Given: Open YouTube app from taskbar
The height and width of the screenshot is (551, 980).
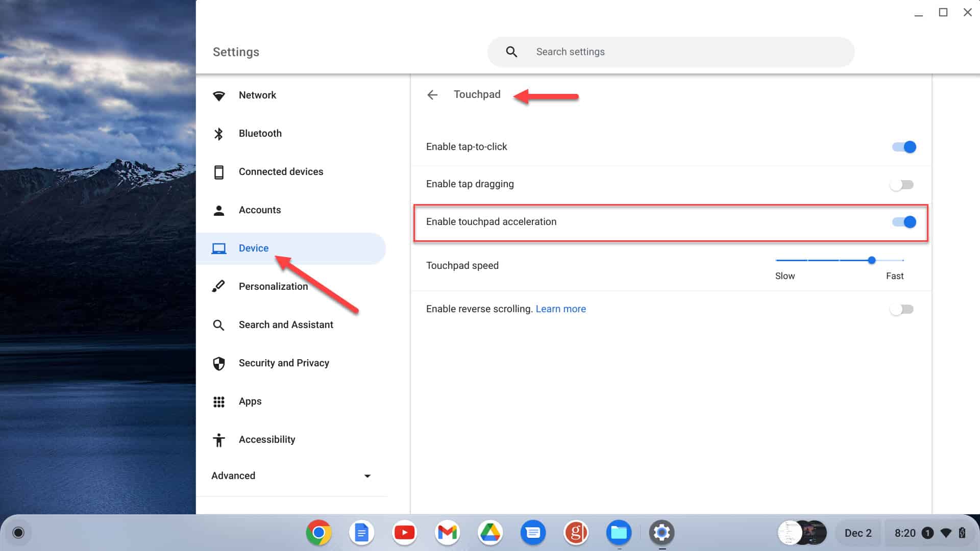Looking at the screenshot, I should point(405,532).
